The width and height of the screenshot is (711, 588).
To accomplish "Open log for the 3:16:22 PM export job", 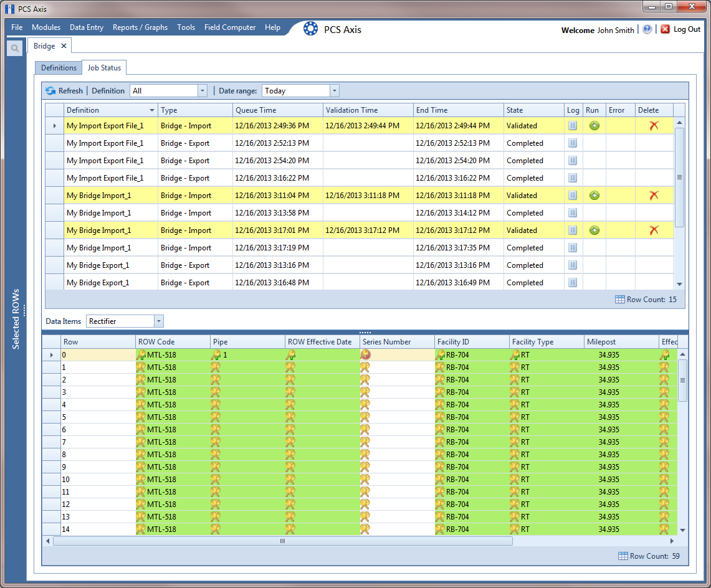I will point(573,178).
